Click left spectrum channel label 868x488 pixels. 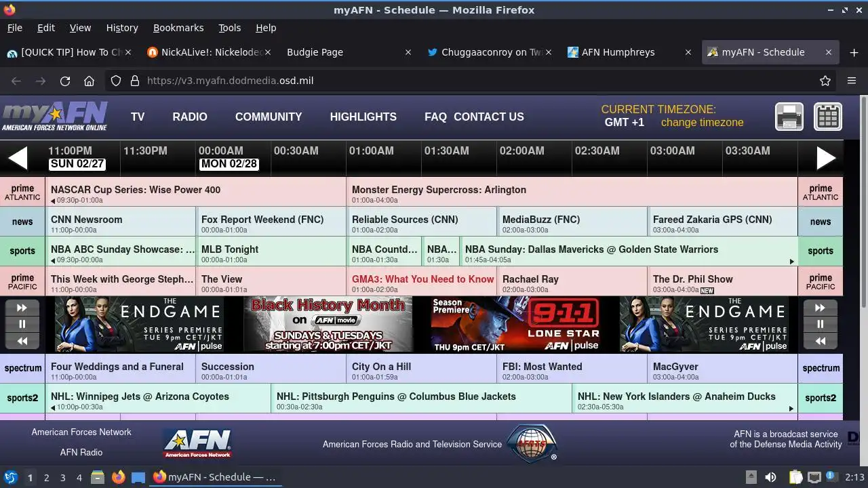coord(22,369)
